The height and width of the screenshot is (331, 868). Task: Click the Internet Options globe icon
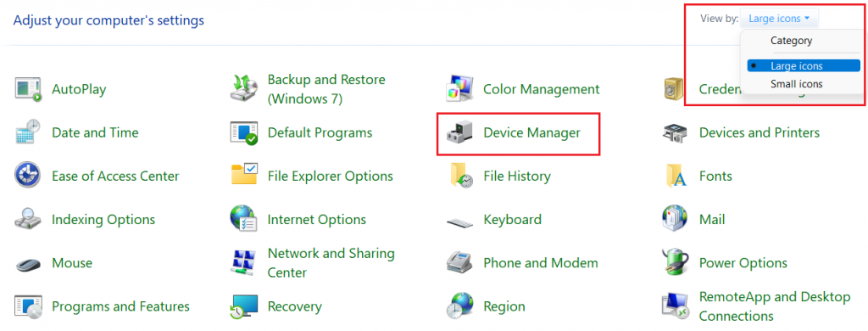[243, 219]
